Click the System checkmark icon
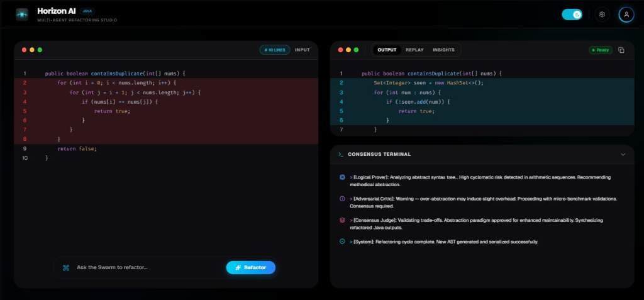Viewport: 644px width, 300px height. tap(342, 242)
